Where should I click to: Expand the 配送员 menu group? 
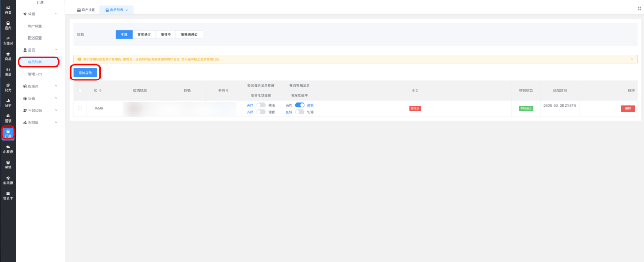(x=40, y=85)
